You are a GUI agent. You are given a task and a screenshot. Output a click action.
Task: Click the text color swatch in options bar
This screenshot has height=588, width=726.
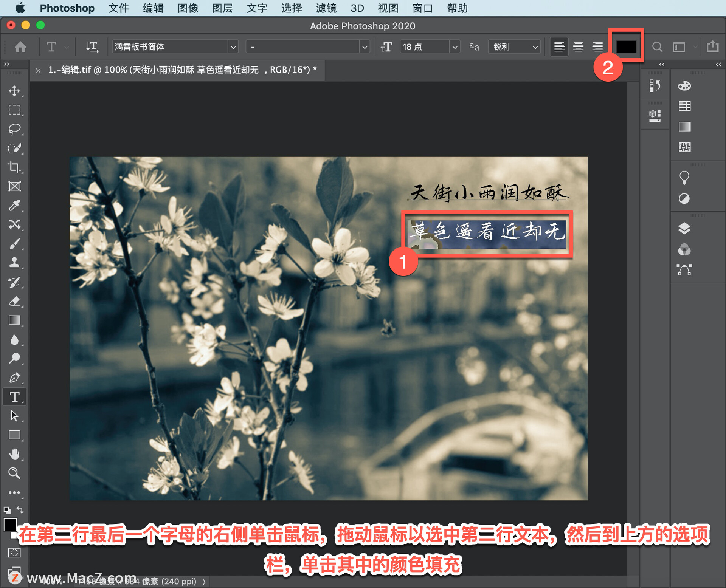[x=626, y=46]
